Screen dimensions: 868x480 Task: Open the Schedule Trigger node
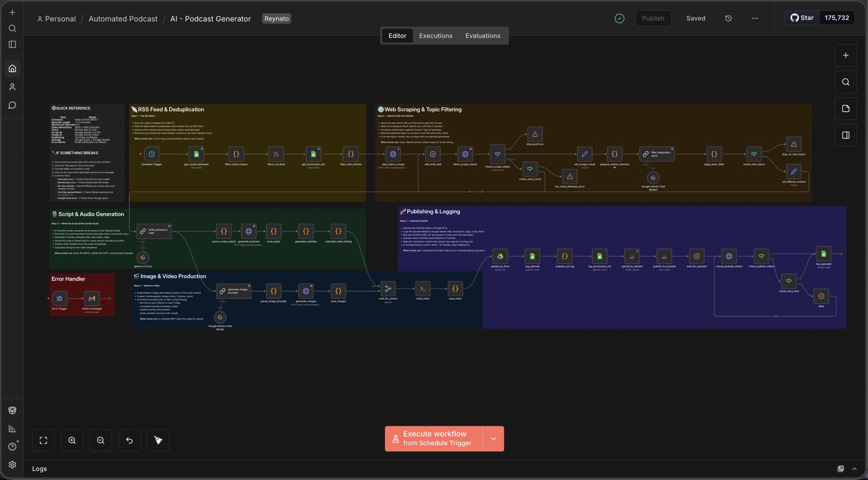[151, 154]
